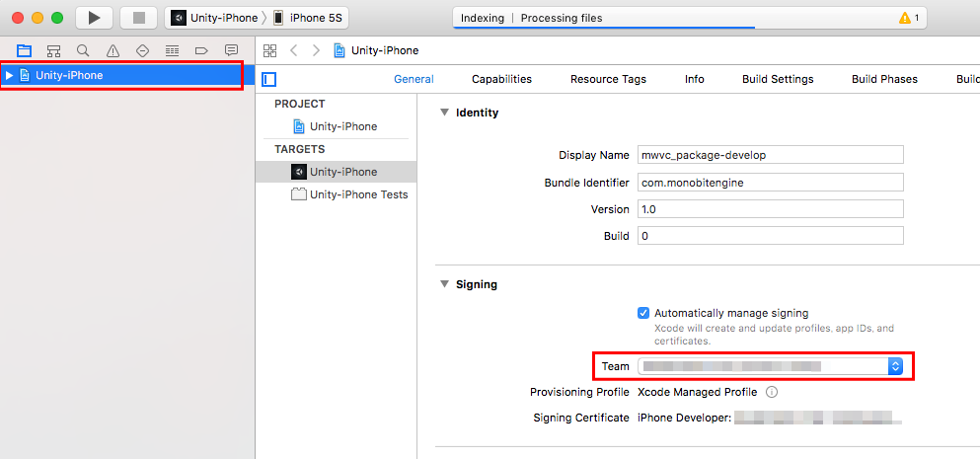Go back in editor history
This screenshot has width=980, height=459.
(x=294, y=50)
